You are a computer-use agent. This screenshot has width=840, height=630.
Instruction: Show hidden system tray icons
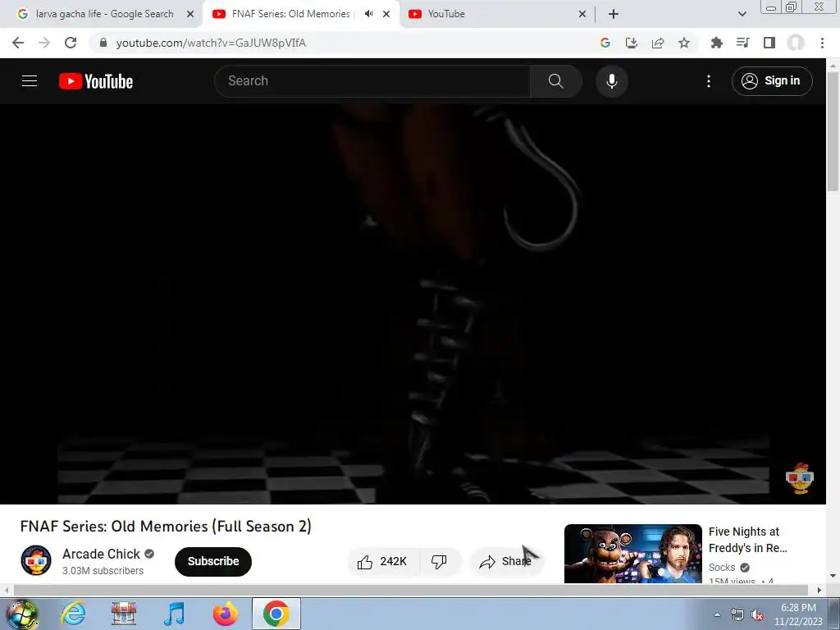pyautogui.click(x=717, y=614)
